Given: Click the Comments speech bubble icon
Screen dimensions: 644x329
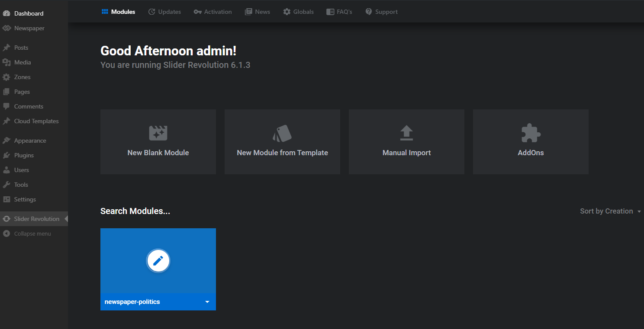Looking at the screenshot, I should (x=6, y=106).
